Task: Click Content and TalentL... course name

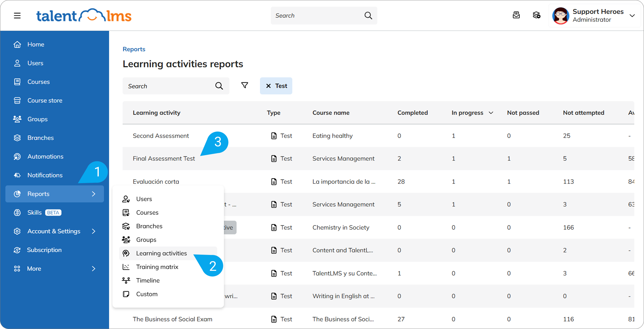Action: coord(343,250)
